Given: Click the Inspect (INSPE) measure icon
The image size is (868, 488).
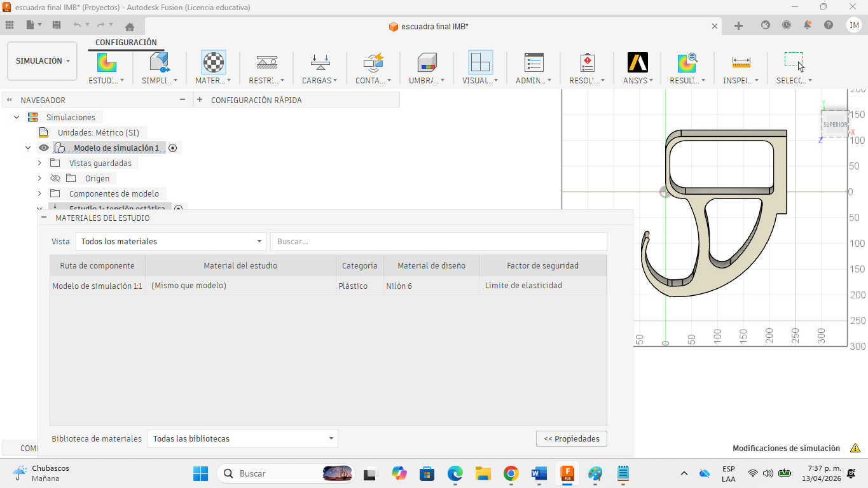Looking at the screenshot, I should click(741, 62).
